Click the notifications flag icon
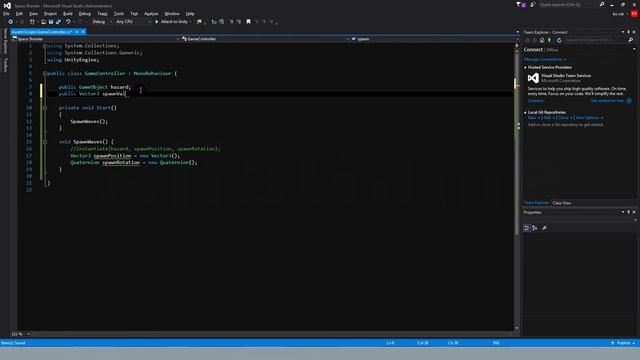The height and width of the screenshot is (360, 640). (519, 4)
